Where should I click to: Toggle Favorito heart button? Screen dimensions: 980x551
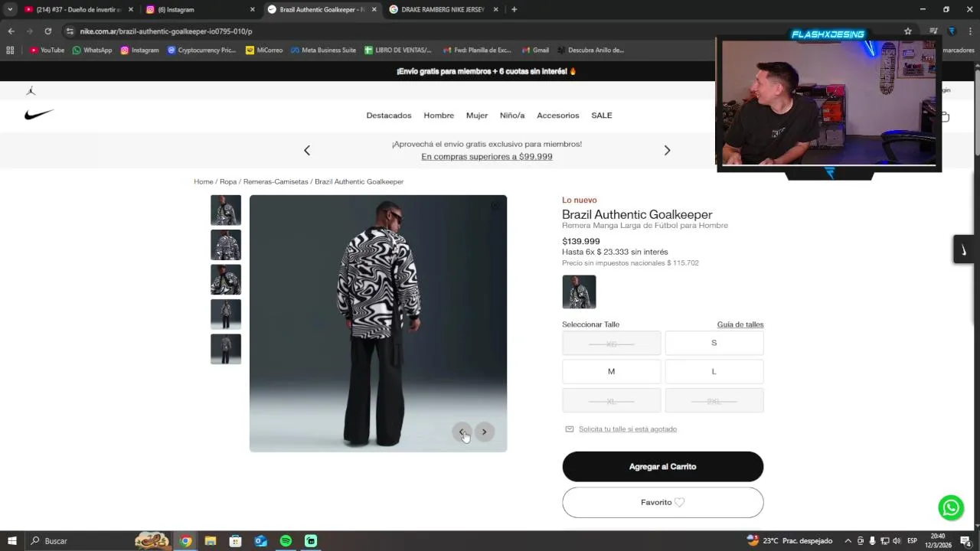pyautogui.click(x=662, y=503)
